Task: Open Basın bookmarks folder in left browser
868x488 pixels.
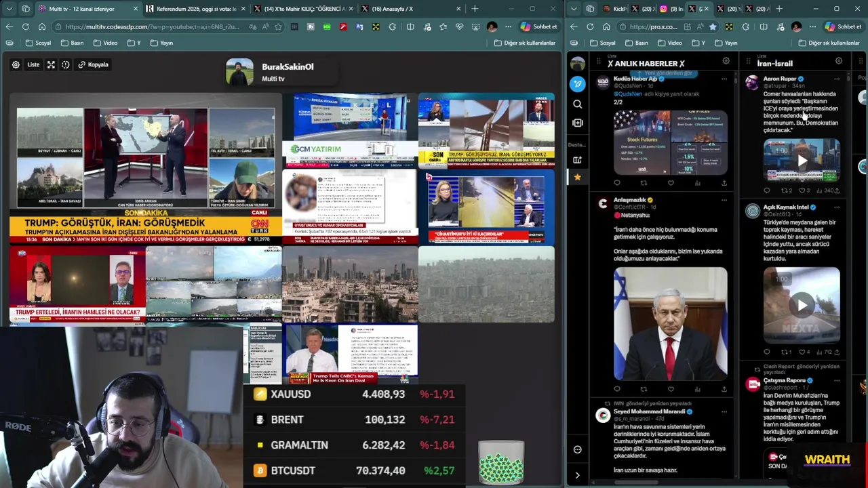Action: pyautogui.click(x=72, y=43)
